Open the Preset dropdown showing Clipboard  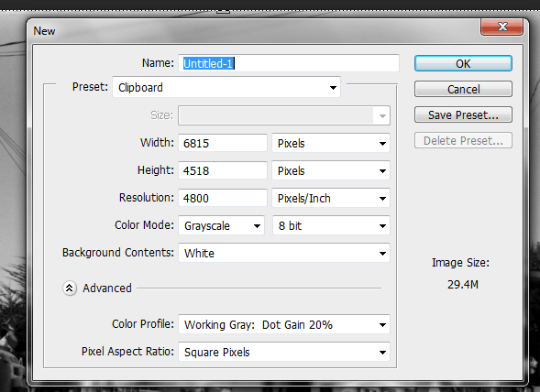point(226,87)
